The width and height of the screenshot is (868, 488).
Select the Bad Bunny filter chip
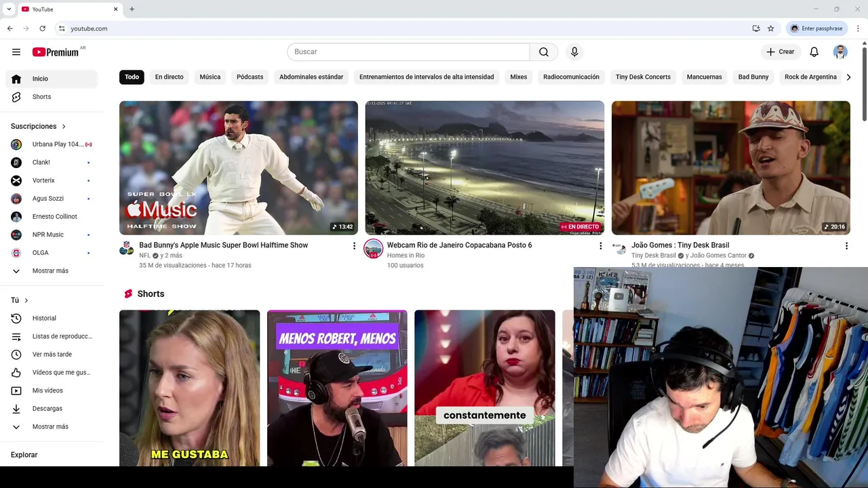coord(753,77)
